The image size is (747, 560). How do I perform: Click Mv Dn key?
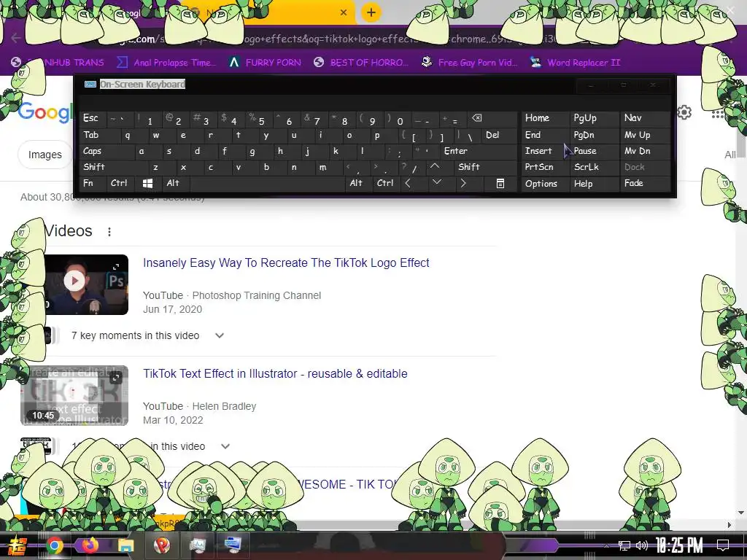click(x=646, y=152)
